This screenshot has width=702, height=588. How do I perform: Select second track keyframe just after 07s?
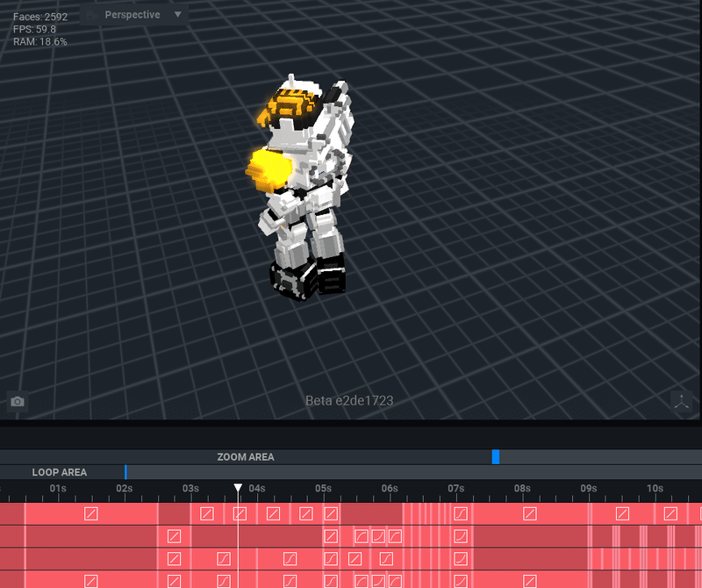coord(461,536)
